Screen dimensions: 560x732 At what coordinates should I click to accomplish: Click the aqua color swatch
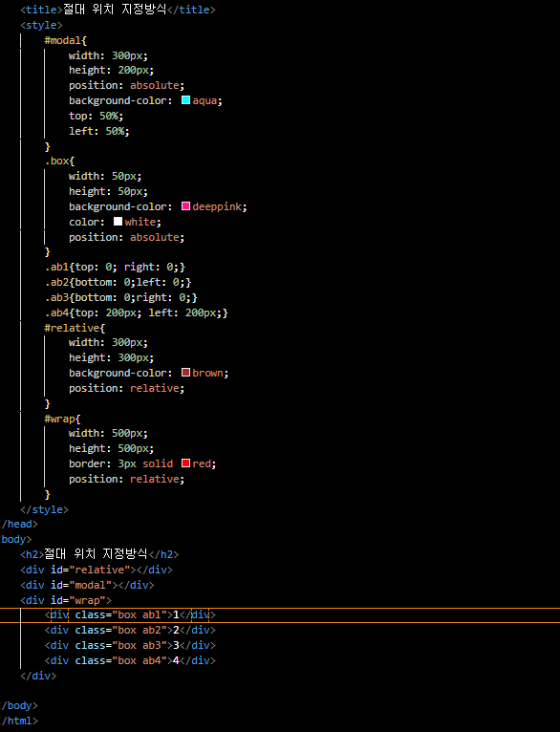coord(185,100)
